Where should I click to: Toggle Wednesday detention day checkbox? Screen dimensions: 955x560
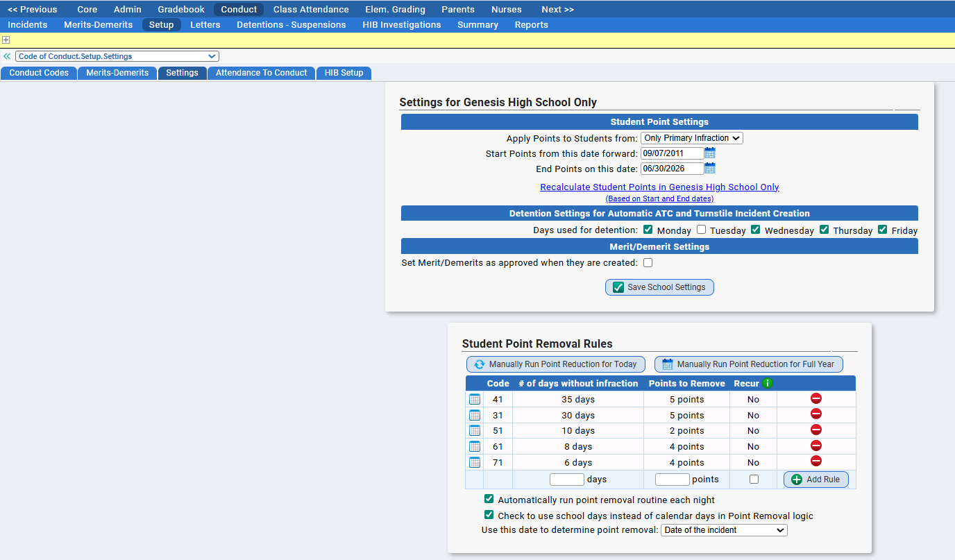755,230
